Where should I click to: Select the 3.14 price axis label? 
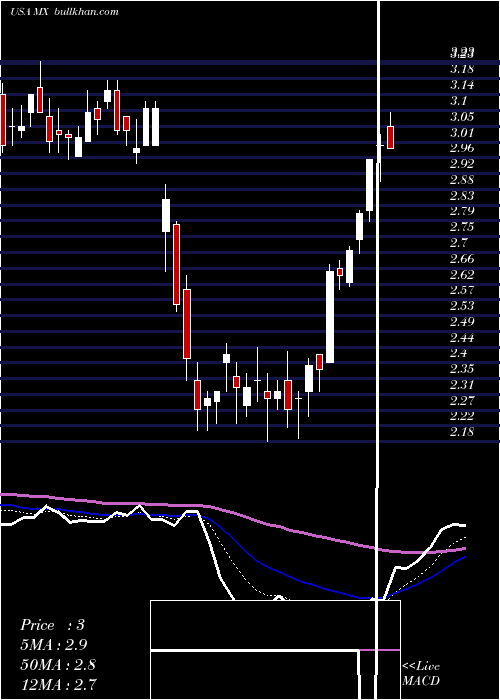pyautogui.click(x=462, y=85)
